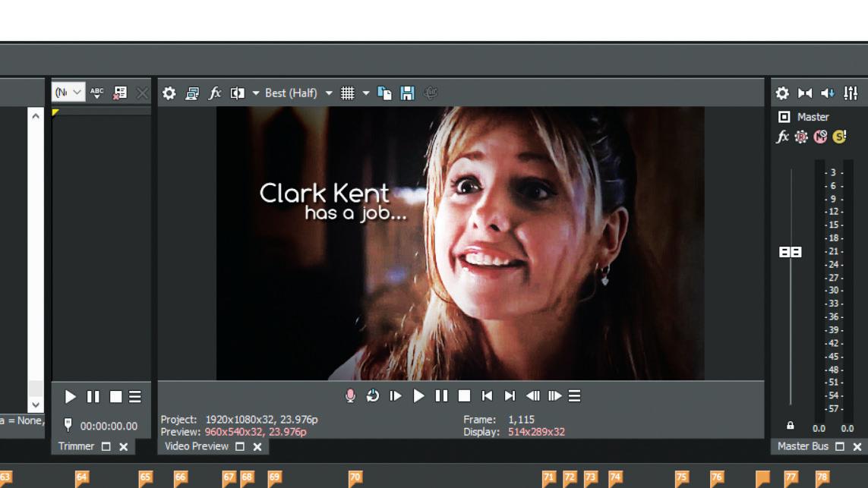This screenshot has height=488, width=868.
Task: Click the Master bus name label
Action: coord(813,117)
